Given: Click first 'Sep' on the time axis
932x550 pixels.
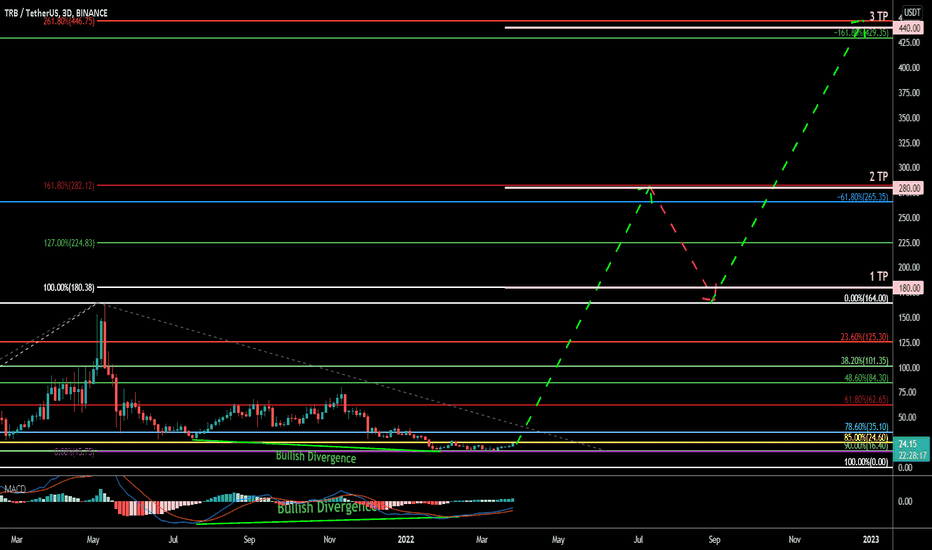Looking at the screenshot, I should point(249,540).
